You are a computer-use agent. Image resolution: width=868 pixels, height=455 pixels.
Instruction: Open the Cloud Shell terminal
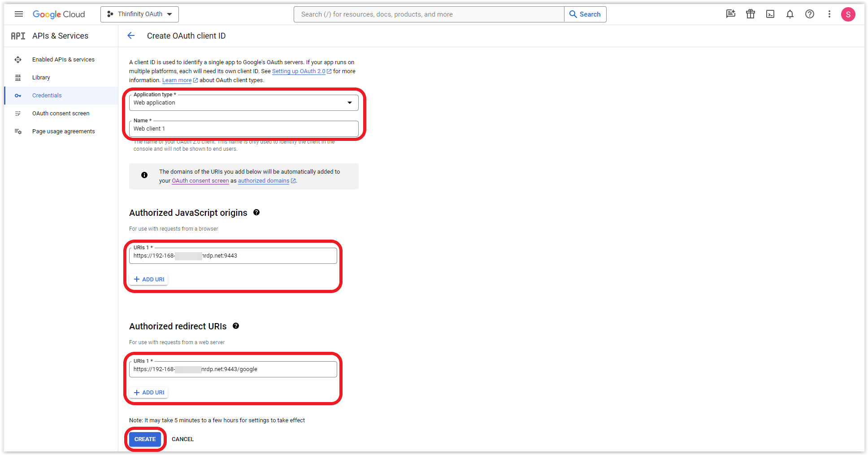coord(770,14)
